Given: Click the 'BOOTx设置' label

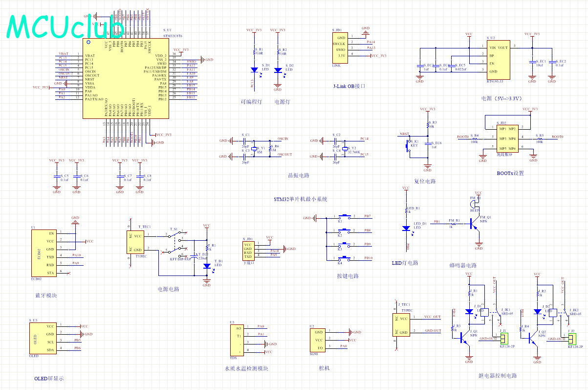Looking at the screenshot, I should [x=510, y=173].
